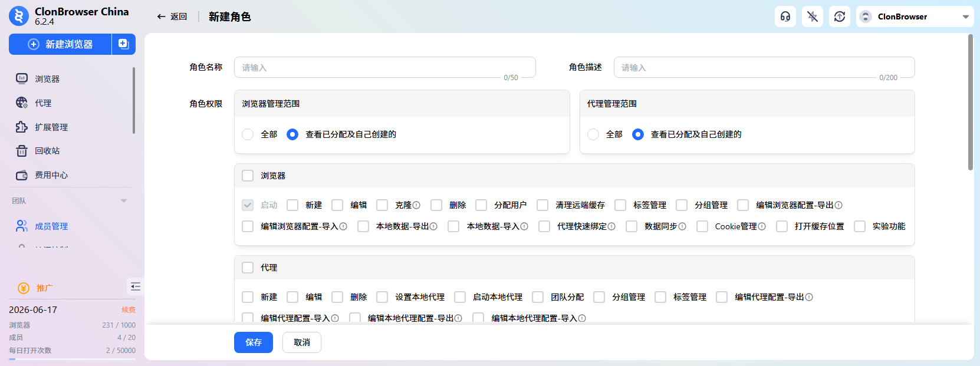Screen dimensions: 980x366
Task: Enable the browser 分组管理 checkbox
Action: (x=682, y=205)
